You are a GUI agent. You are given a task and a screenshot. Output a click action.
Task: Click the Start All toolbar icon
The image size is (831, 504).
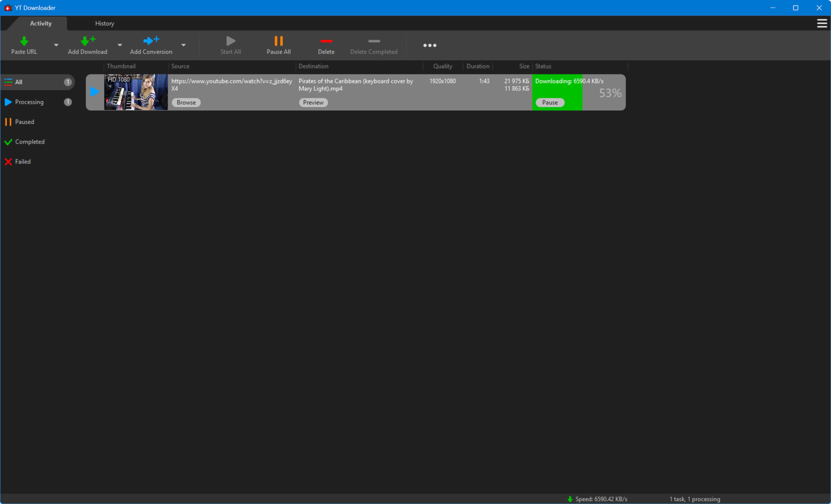231,41
